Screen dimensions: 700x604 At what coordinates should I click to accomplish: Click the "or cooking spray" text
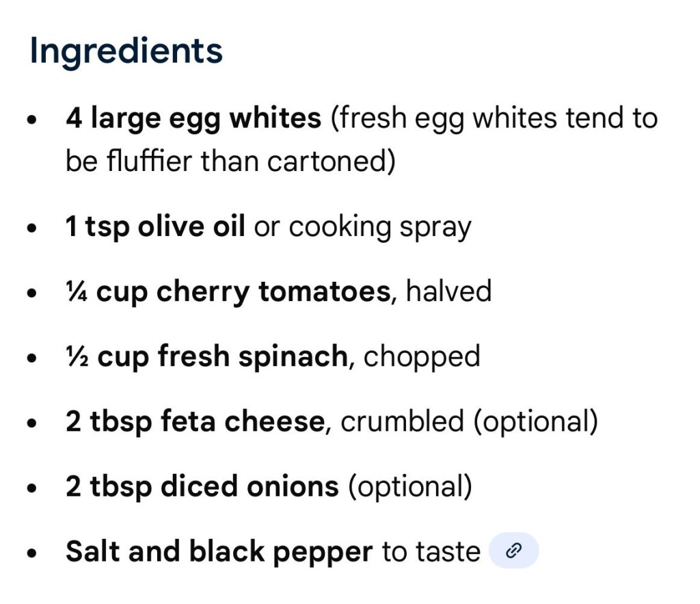[362, 227]
